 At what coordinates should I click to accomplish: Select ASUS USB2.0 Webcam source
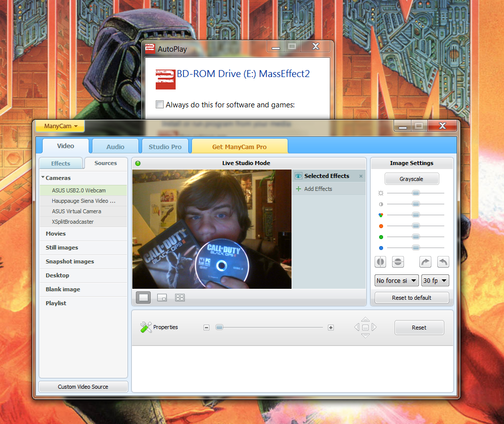click(83, 190)
